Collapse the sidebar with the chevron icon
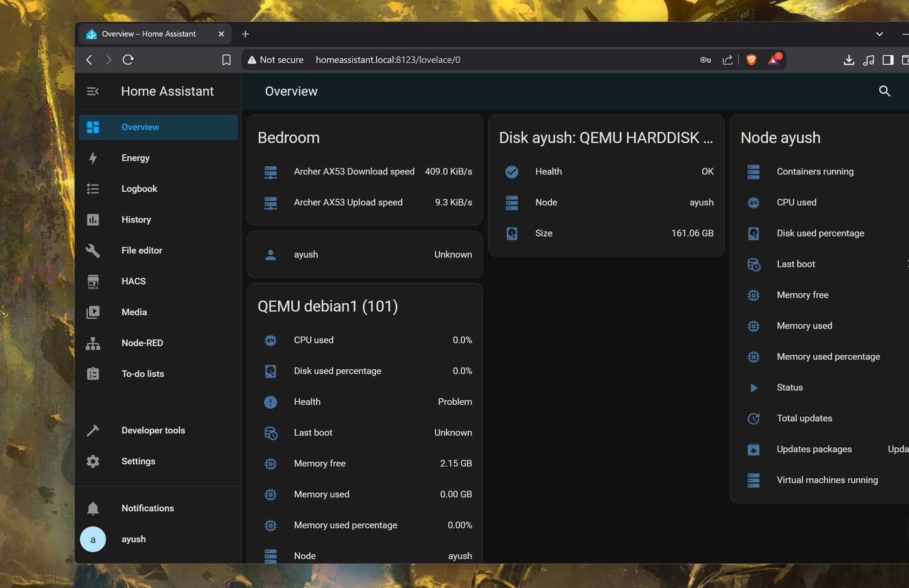This screenshot has height=588, width=909. tap(93, 91)
